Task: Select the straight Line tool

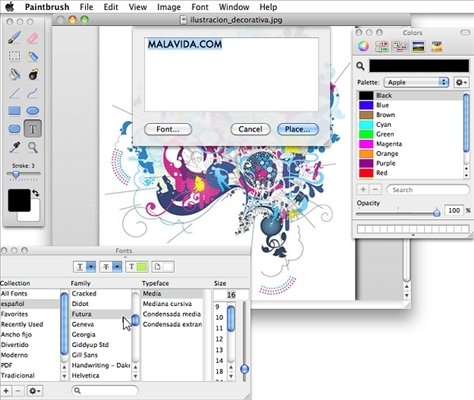Action: 15,93
